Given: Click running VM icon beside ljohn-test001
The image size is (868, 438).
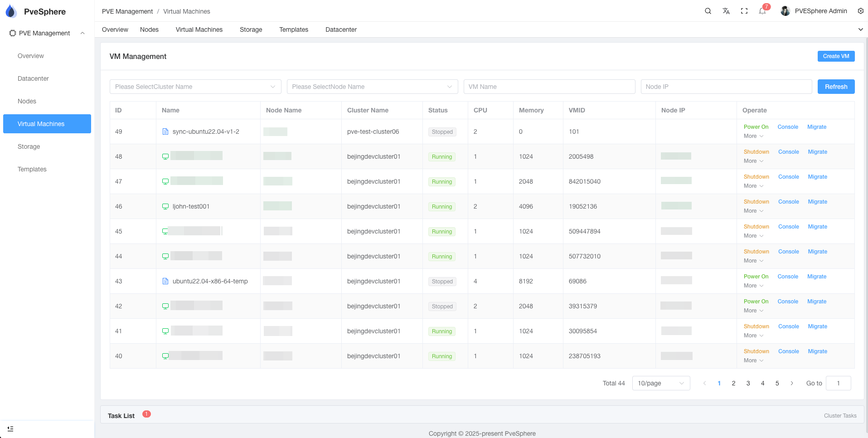Looking at the screenshot, I should pos(165,206).
